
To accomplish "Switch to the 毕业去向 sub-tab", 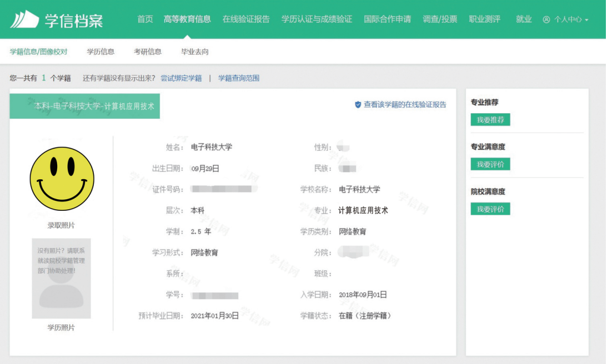I will (x=195, y=52).
